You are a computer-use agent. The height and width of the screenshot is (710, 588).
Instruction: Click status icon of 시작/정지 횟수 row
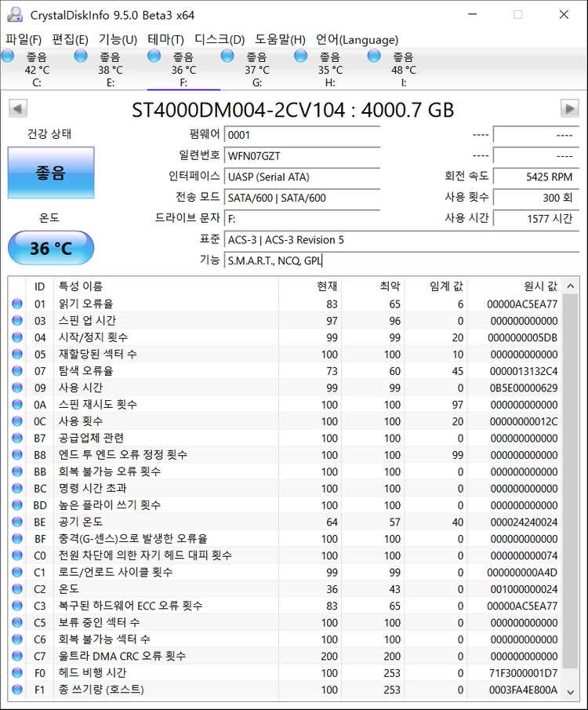click(x=17, y=337)
